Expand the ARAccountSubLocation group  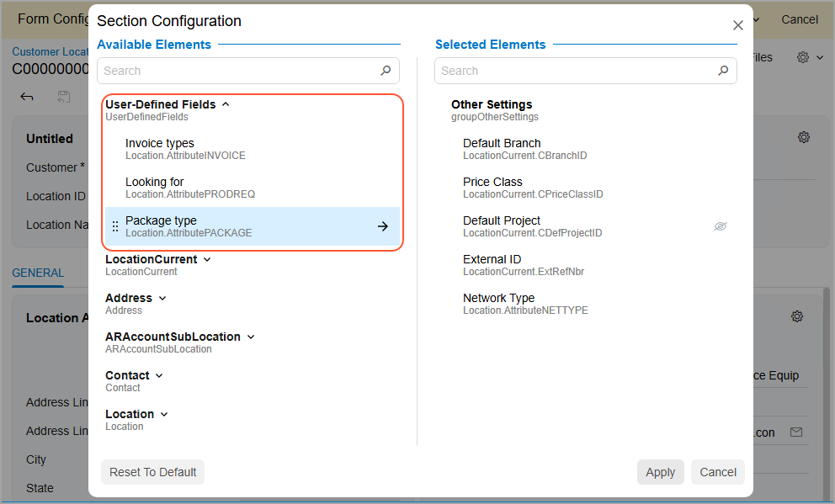(251, 337)
